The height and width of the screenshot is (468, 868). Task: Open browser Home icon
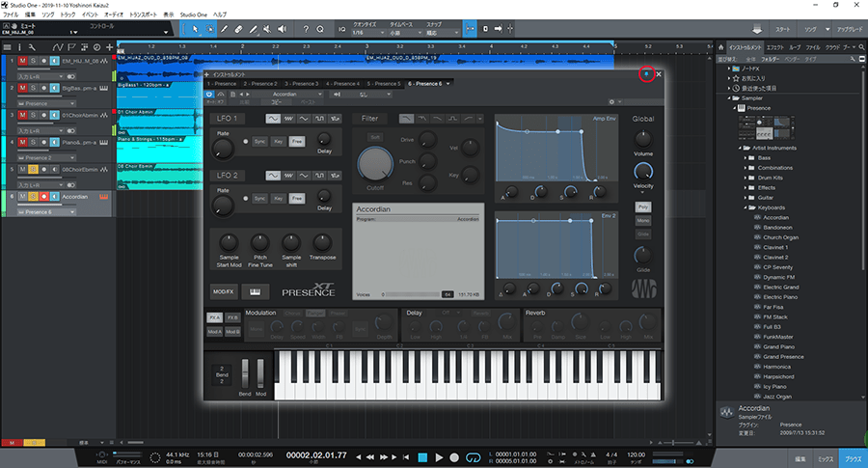[720, 47]
